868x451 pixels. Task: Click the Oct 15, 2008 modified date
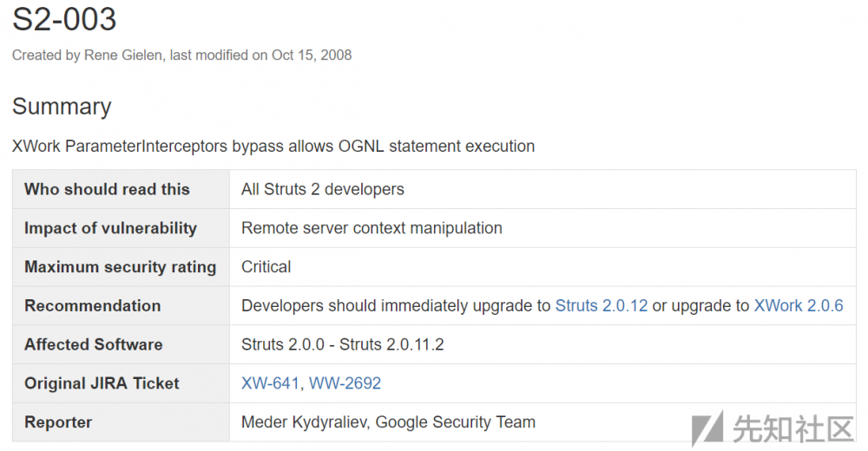coord(312,55)
